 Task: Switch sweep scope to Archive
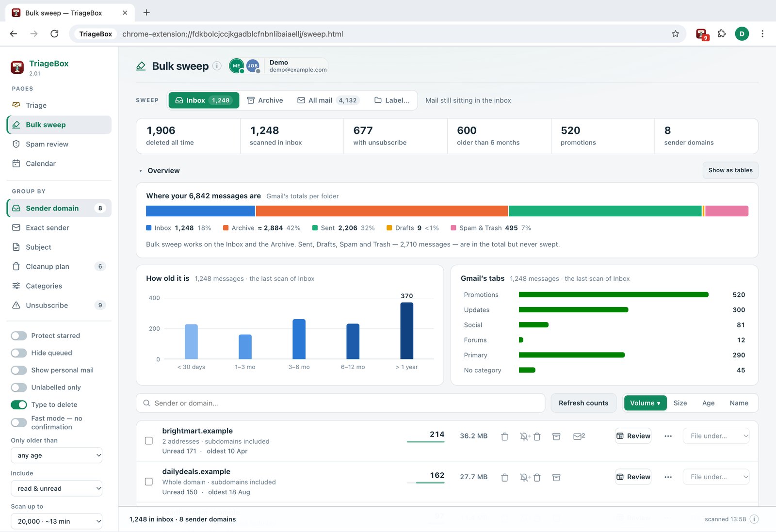click(265, 100)
